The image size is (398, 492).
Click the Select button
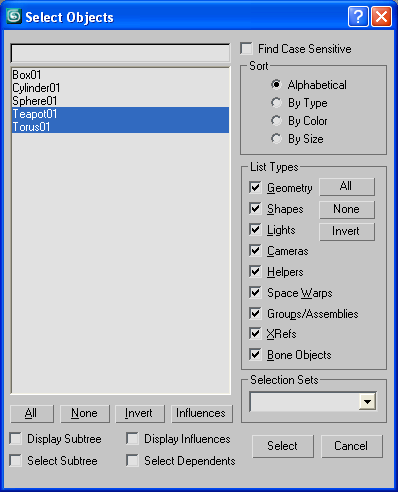[x=283, y=446]
